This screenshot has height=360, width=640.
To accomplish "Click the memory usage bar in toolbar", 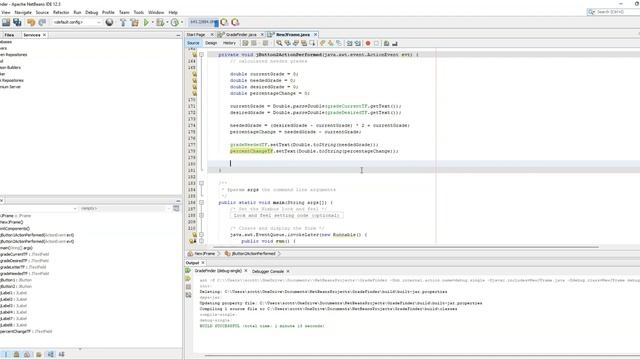I will tap(203, 22).
